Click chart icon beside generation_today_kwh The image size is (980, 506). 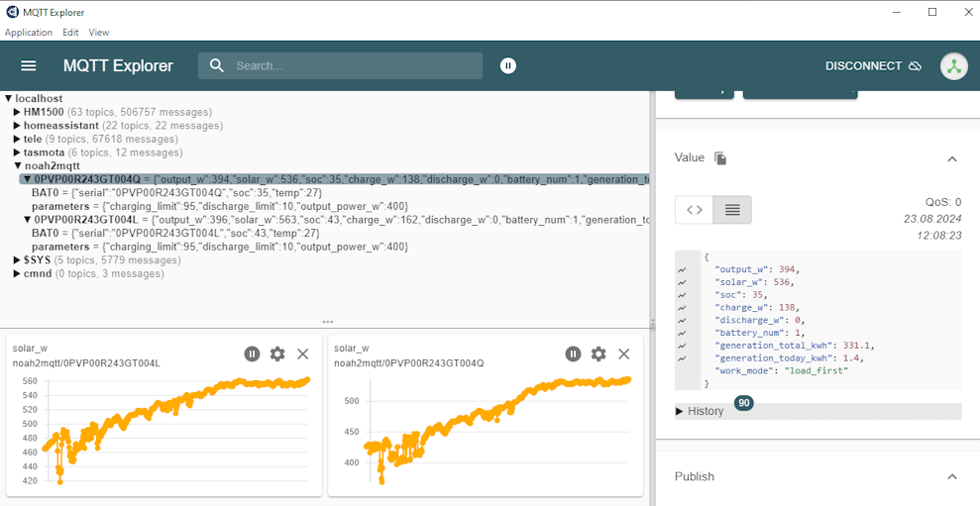[x=682, y=358]
